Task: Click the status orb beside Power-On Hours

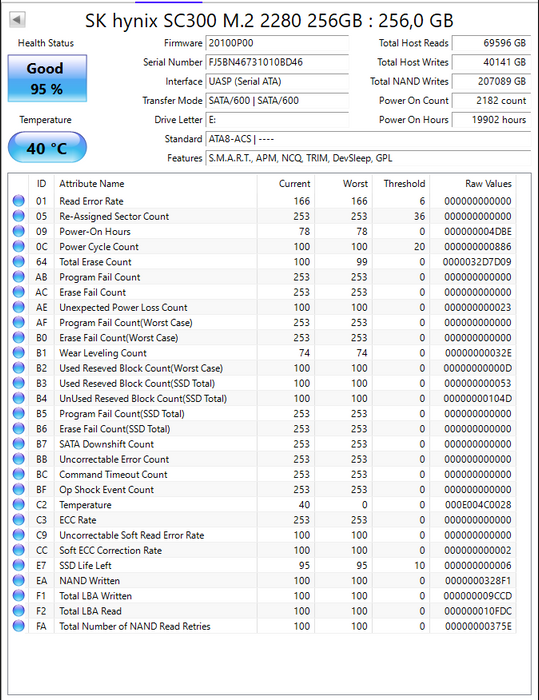Action: [x=19, y=231]
